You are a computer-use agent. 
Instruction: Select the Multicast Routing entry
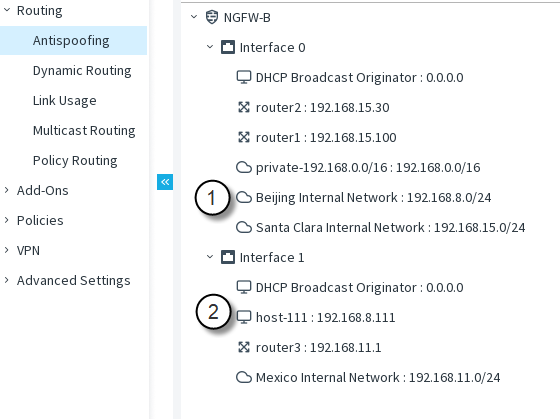84,131
